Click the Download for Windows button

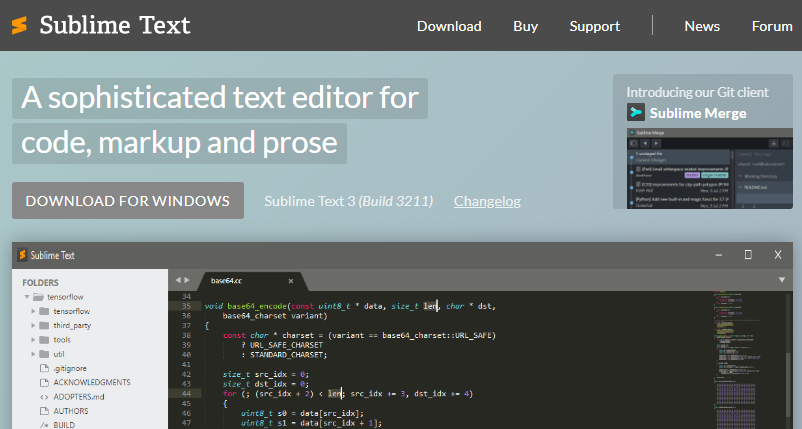pyautogui.click(x=128, y=200)
